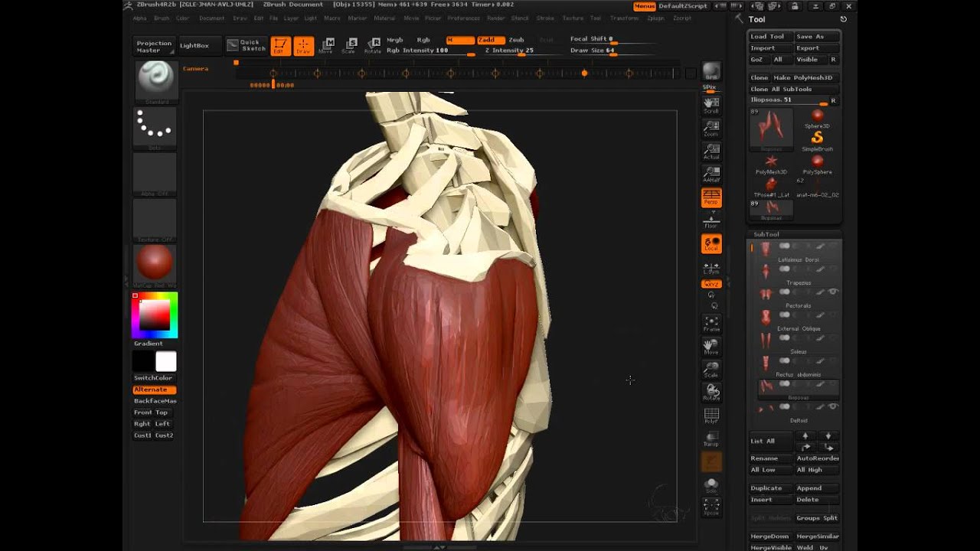
Task: Select the Sphere3D tool
Action: point(817,119)
